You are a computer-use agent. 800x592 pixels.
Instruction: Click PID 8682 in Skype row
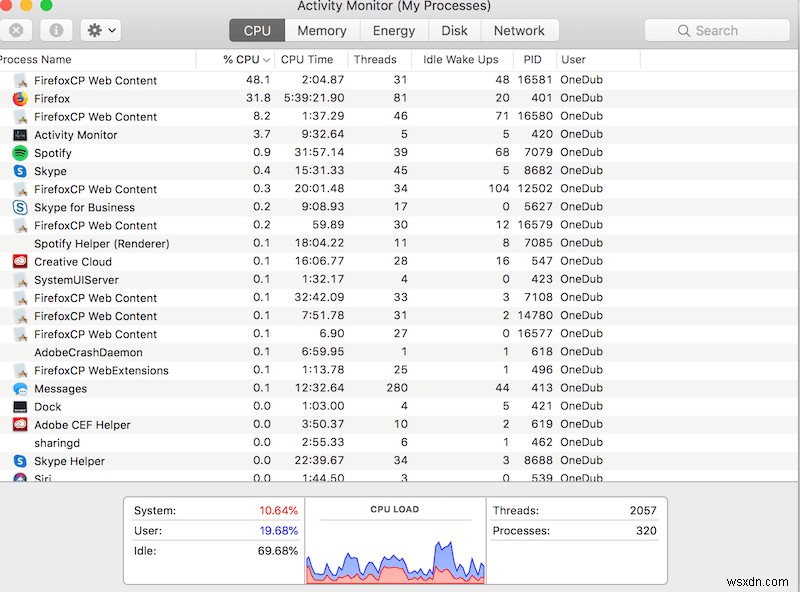coord(538,170)
